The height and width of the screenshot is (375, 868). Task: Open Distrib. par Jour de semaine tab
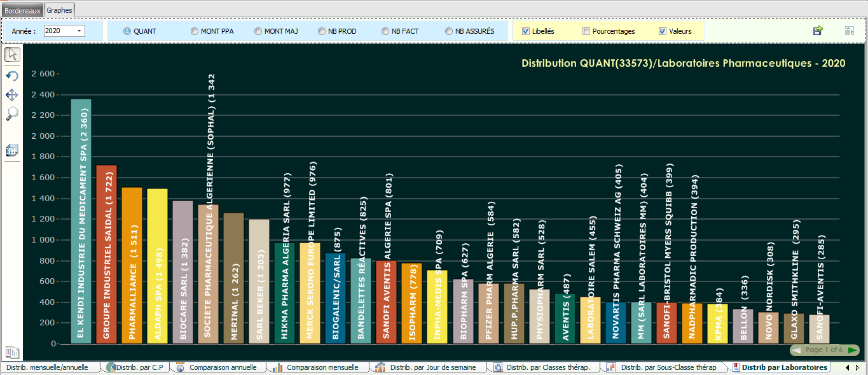coord(436,367)
